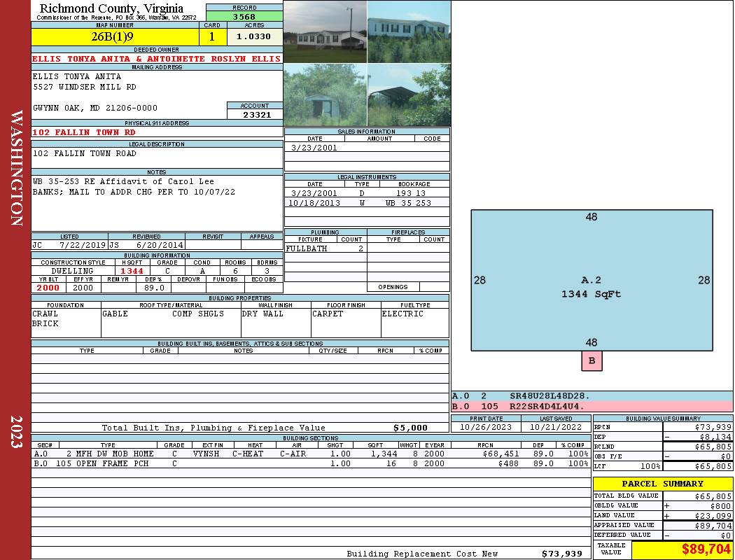
Task: Open the top-left house photo thumbnail
Action: (325, 31)
